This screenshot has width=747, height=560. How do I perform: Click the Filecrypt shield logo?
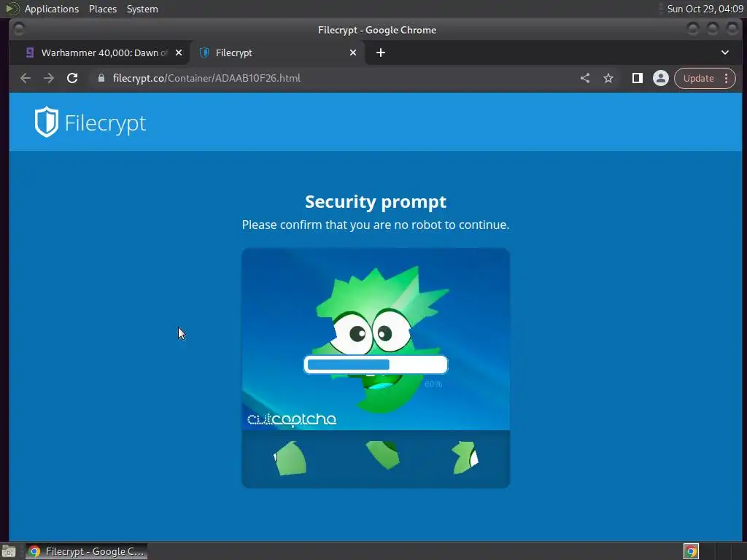click(x=46, y=122)
